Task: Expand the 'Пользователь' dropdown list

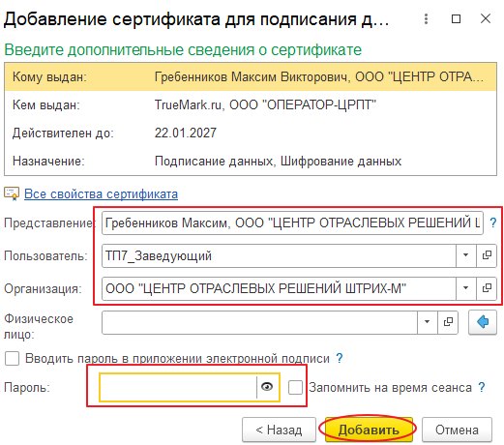Action: [465, 255]
